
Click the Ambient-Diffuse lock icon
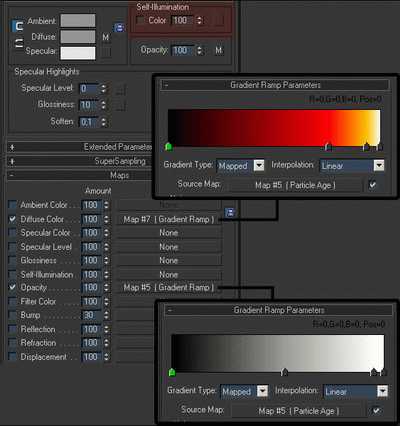point(17,26)
